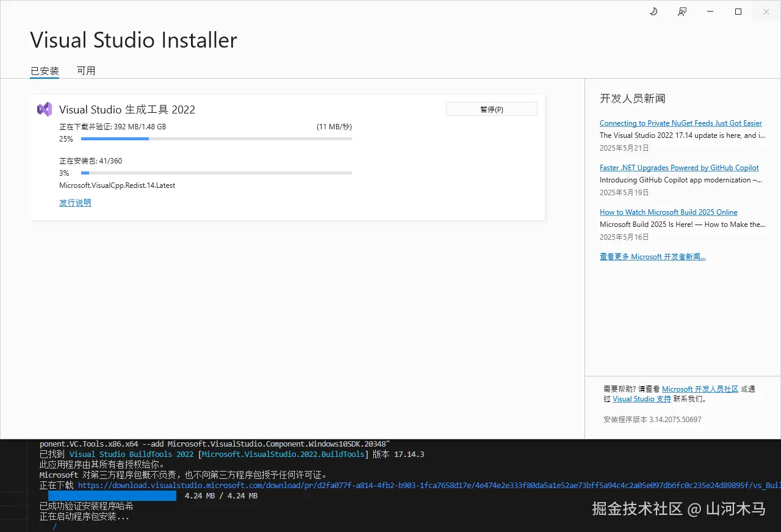Select the 正在下载并验证: 392 MB/1.48 GB text
This screenshot has height=532, width=781.
pos(112,127)
